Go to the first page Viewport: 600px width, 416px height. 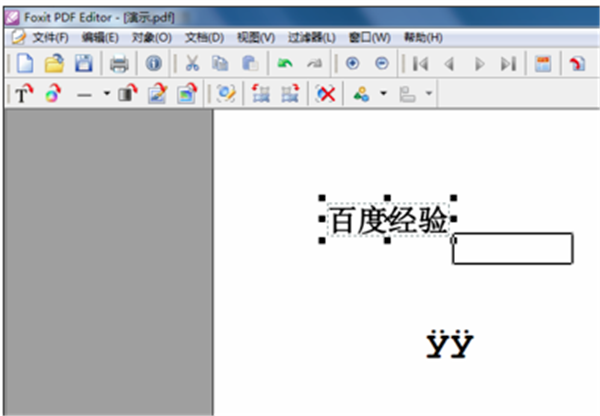(420, 64)
